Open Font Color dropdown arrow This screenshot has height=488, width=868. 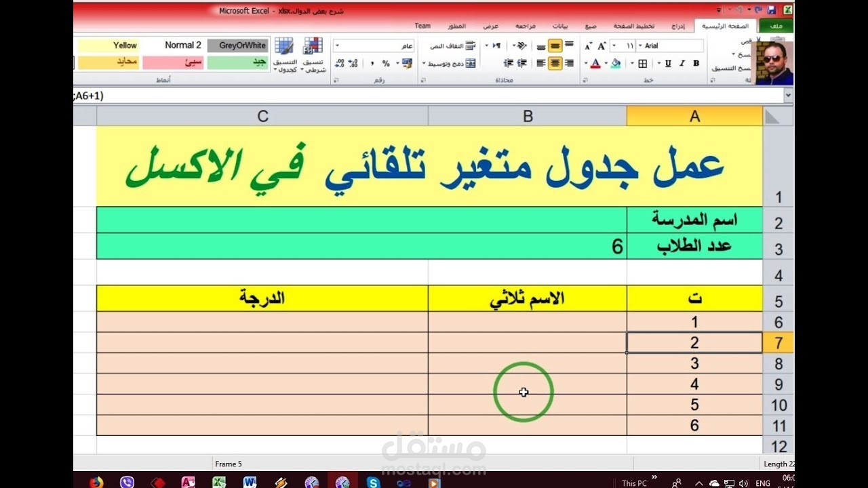(x=585, y=63)
